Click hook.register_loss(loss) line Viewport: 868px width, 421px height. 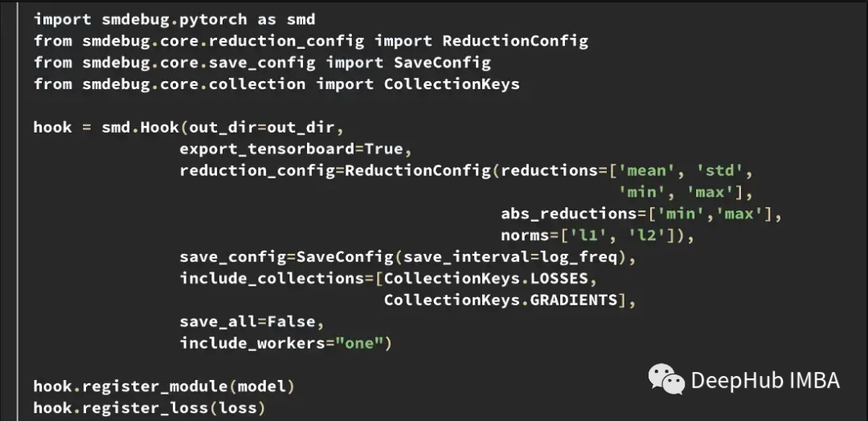click(150, 407)
